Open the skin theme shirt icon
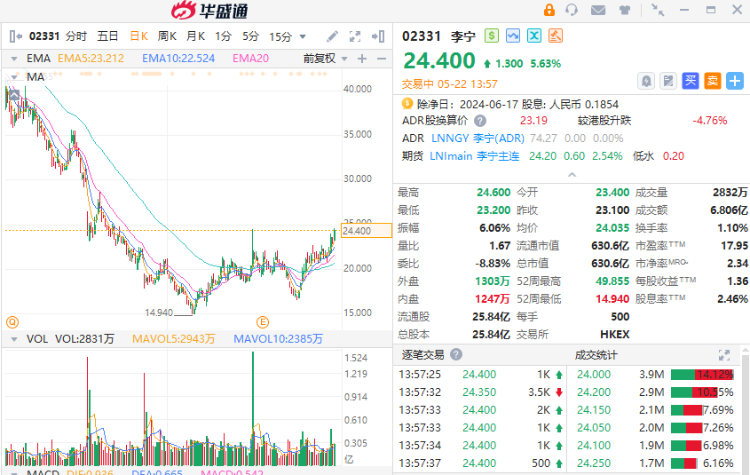750x475 pixels. click(x=624, y=10)
